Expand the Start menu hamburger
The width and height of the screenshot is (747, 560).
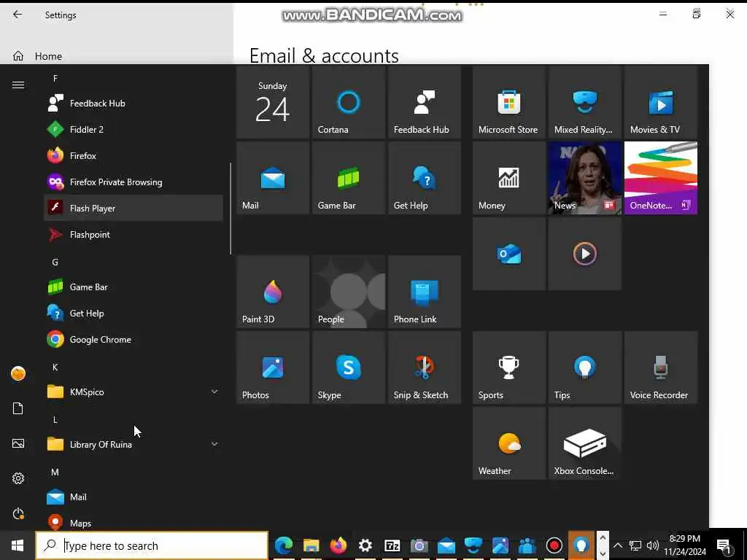pyautogui.click(x=18, y=85)
